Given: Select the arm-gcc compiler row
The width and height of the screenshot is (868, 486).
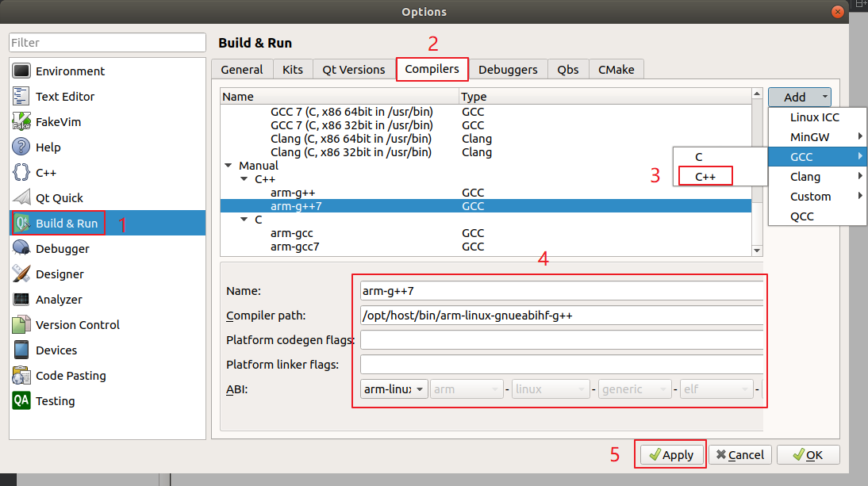Looking at the screenshot, I should [x=486, y=233].
